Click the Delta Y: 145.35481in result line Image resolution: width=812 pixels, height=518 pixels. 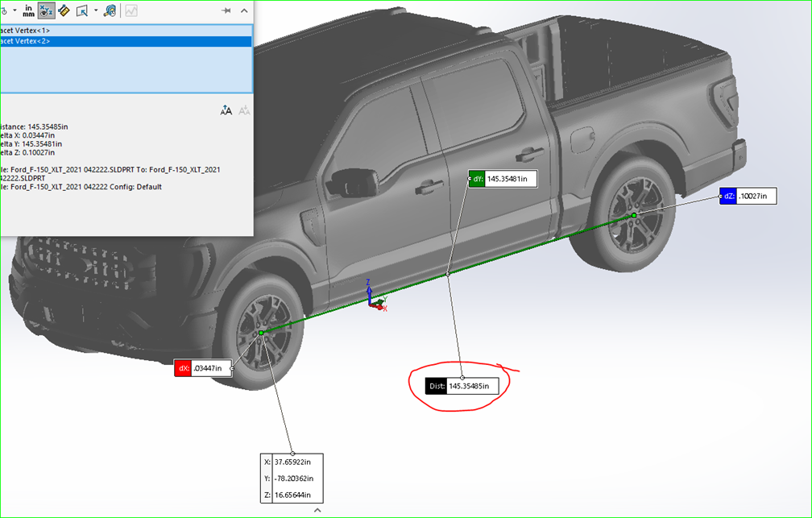31,144
